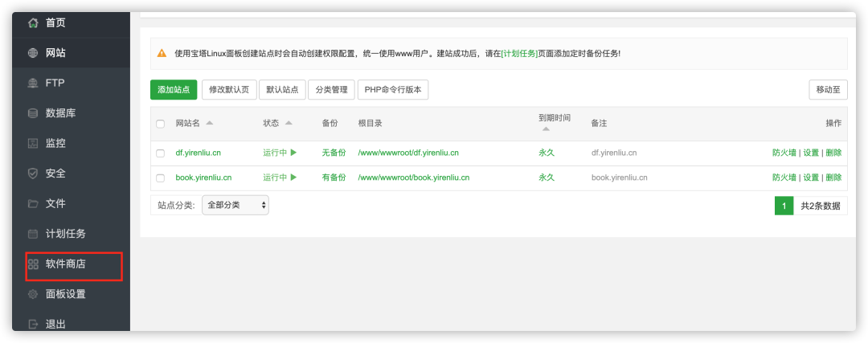This screenshot has width=868, height=343.
Task: Click 删除 for book.yirenliu.cn
Action: pos(833,178)
